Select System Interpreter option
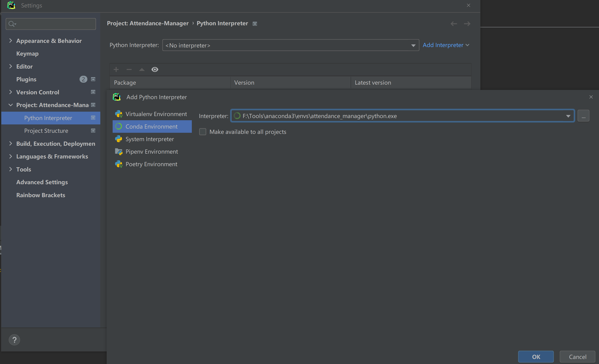Screen dimensions: 599x364 point(150,139)
